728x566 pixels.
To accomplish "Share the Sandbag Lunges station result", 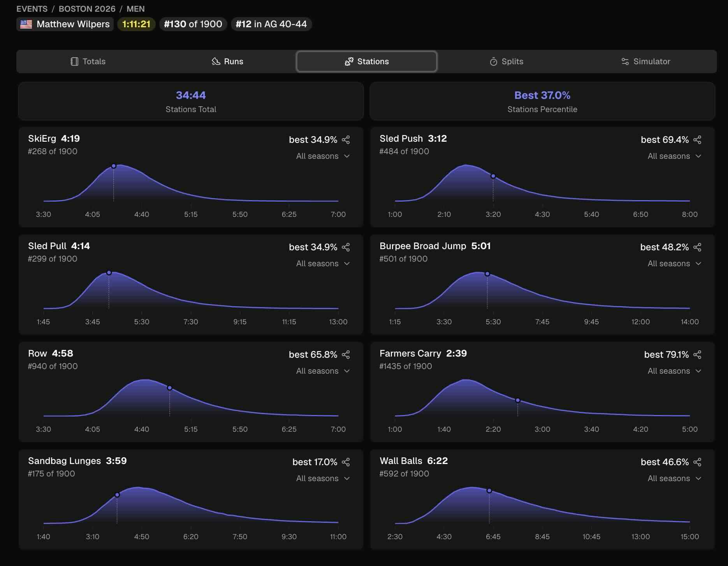I will (x=346, y=462).
